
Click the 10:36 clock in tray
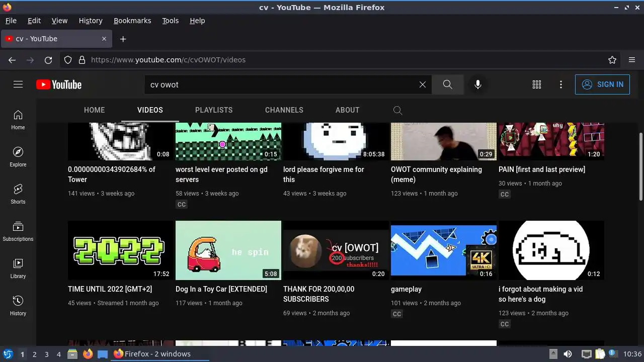(x=632, y=354)
